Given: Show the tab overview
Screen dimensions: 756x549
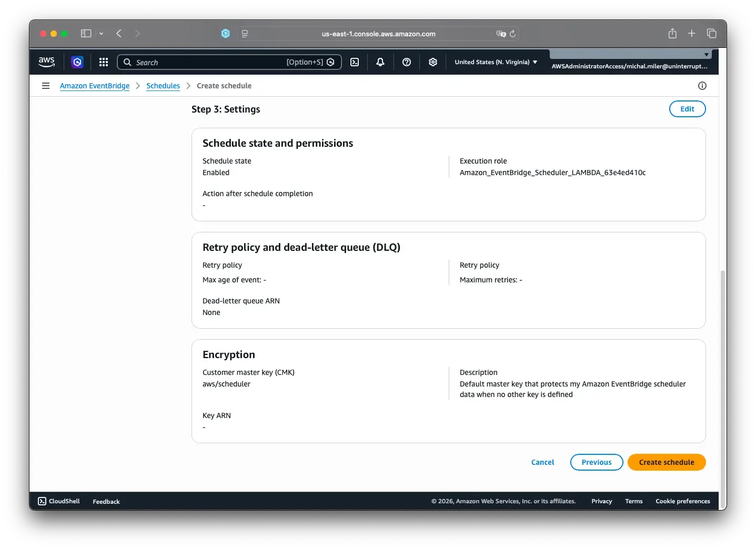Looking at the screenshot, I should click(x=712, y=34).
